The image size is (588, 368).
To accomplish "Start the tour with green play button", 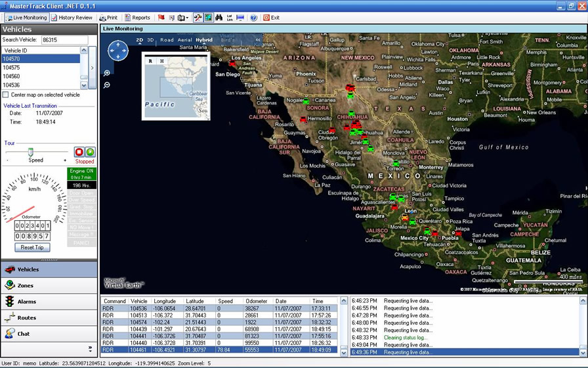I will point(91,152).
